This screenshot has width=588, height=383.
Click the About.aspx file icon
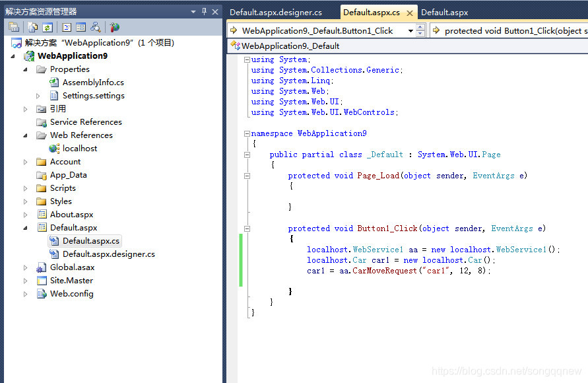[x=42, y=214]
